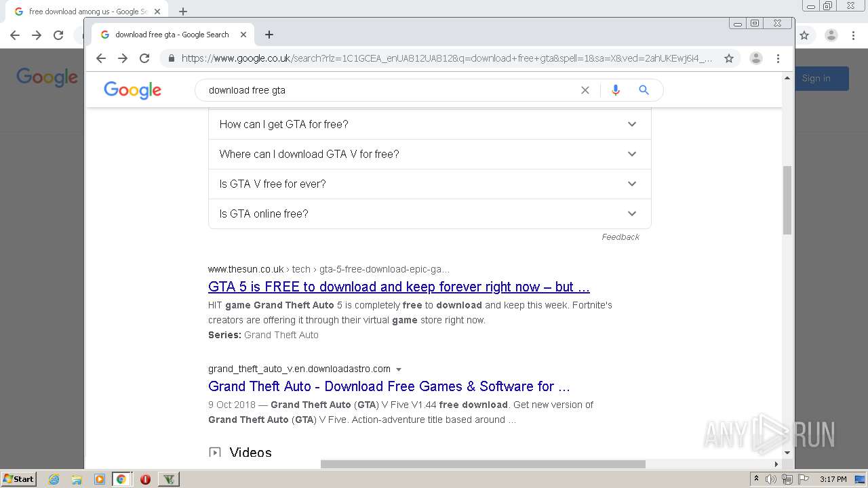Click the address bar URL in the front window
Screen dimensions: 868x488
pos(447,58)
